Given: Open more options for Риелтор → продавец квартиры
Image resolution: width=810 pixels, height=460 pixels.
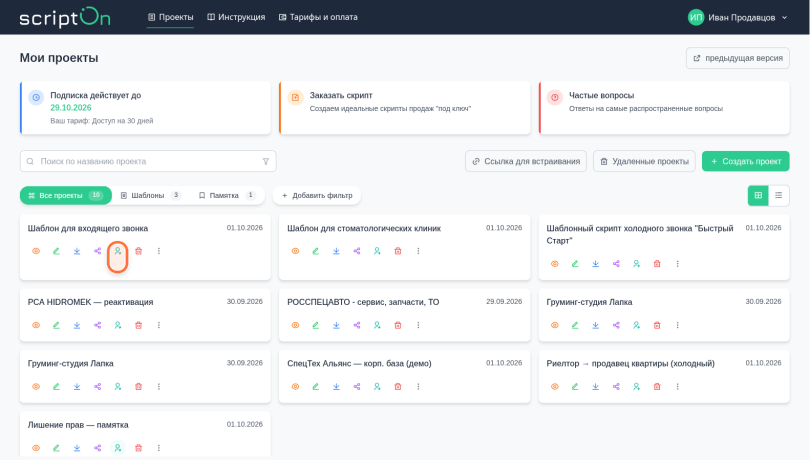Looking at the screenshot, I should click(677, 387).
